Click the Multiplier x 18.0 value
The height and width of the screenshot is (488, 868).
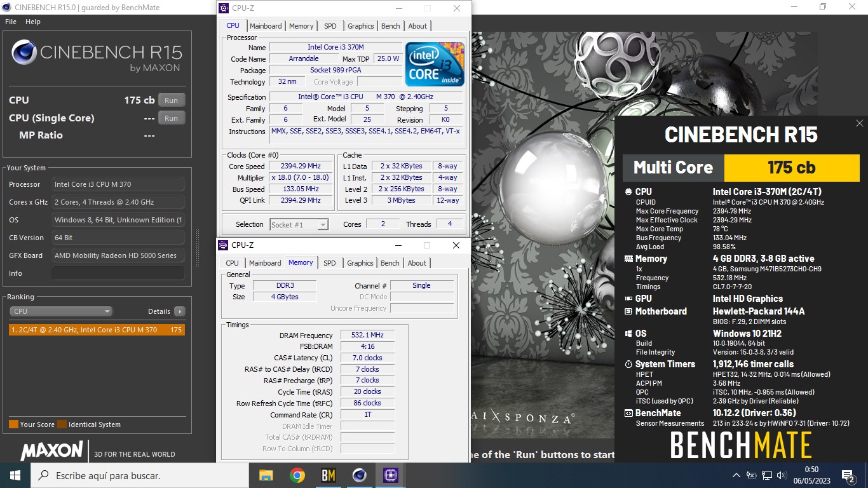click(301, 178)
